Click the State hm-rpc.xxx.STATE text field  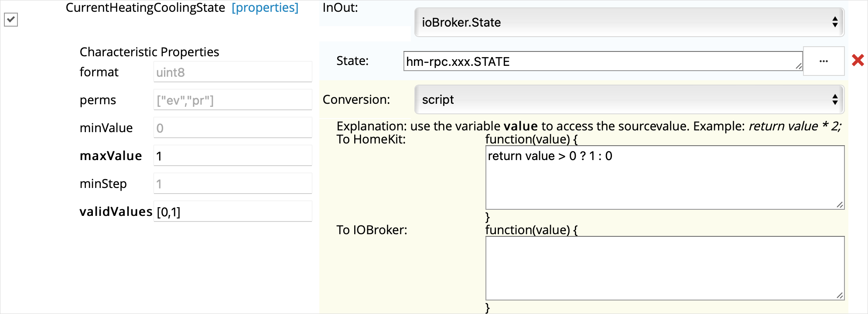(x=602, y=61)
